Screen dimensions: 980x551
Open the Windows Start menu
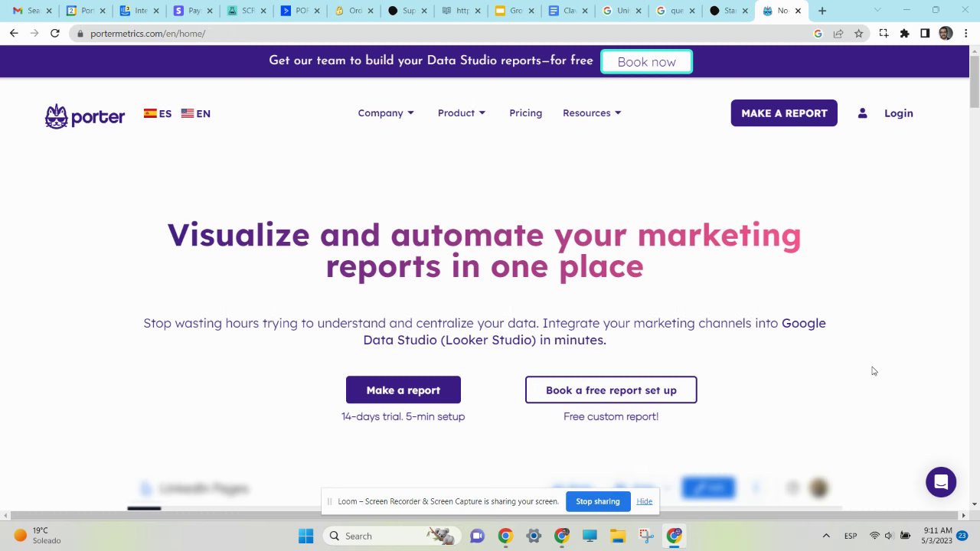(305, 536)
